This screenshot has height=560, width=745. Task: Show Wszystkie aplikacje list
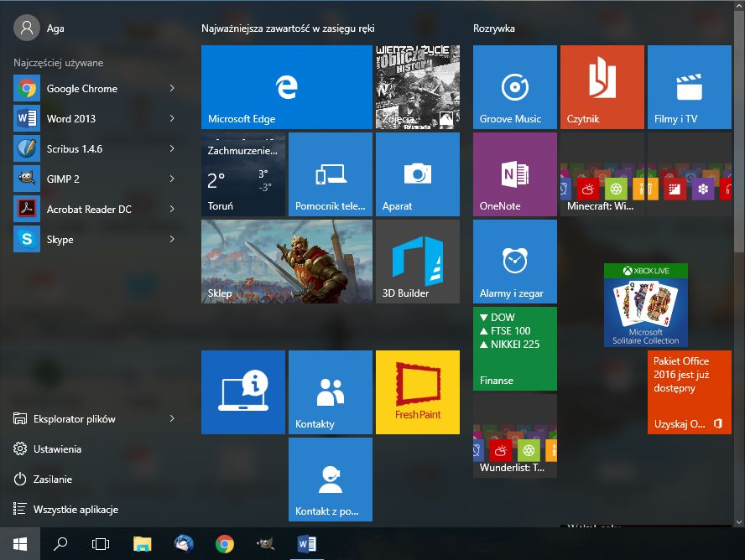pos(76,509)
